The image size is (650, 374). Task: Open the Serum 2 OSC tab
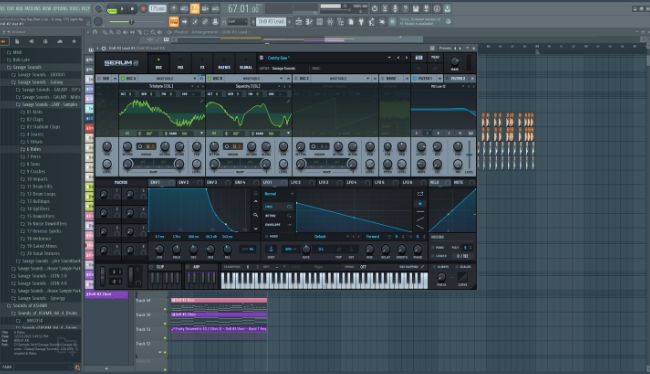pos(158,63)
